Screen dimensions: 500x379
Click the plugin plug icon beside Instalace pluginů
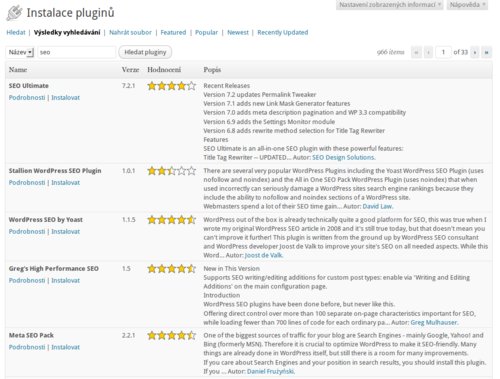tap(14, 13)
